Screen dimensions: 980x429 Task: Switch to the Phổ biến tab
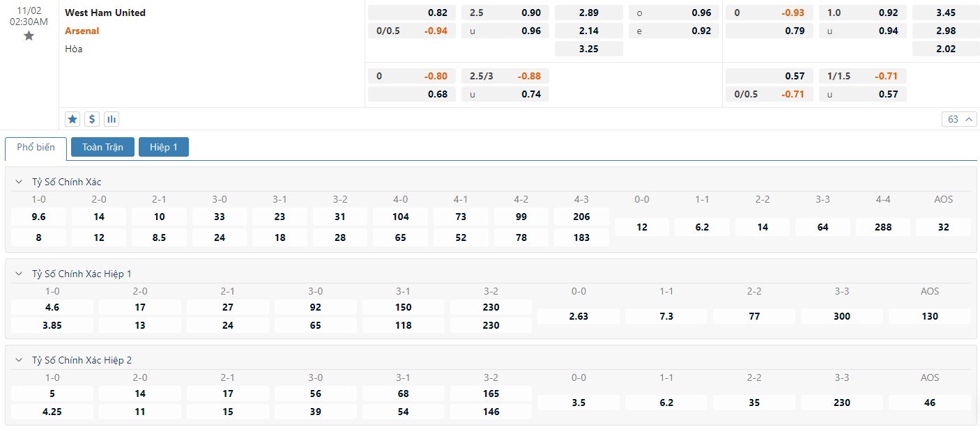click(36, 148)
